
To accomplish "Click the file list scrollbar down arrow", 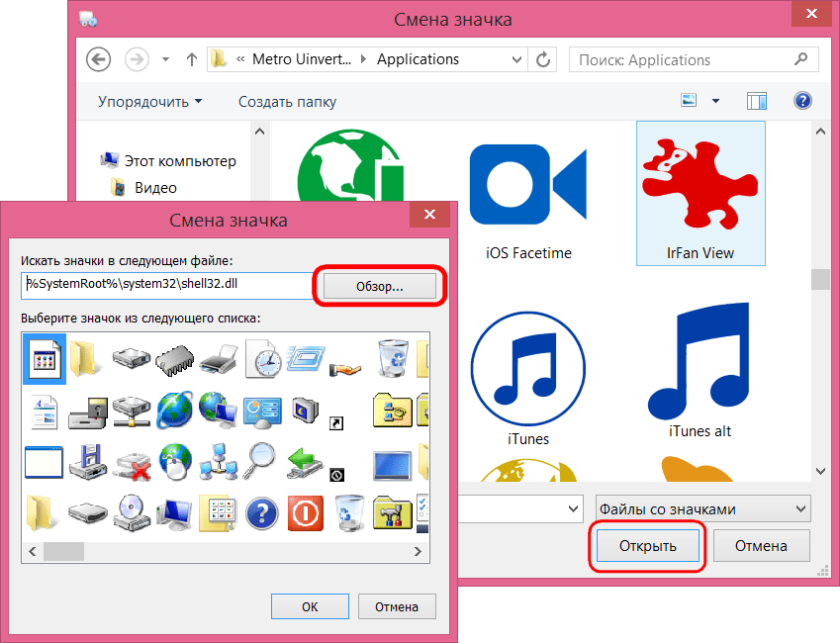I will pyautogui.click(x=820, y=471).
